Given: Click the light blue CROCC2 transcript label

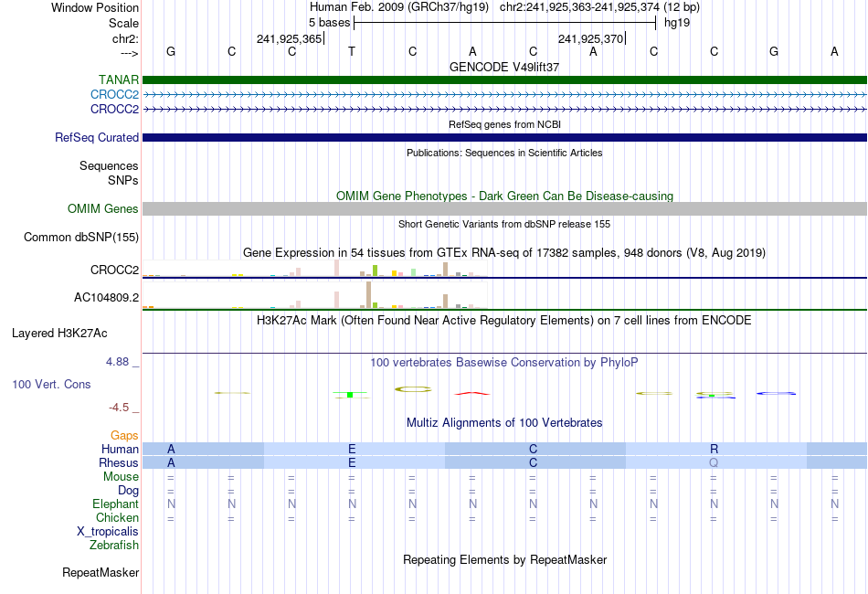Looking at the screenshot, I should 114,95.
